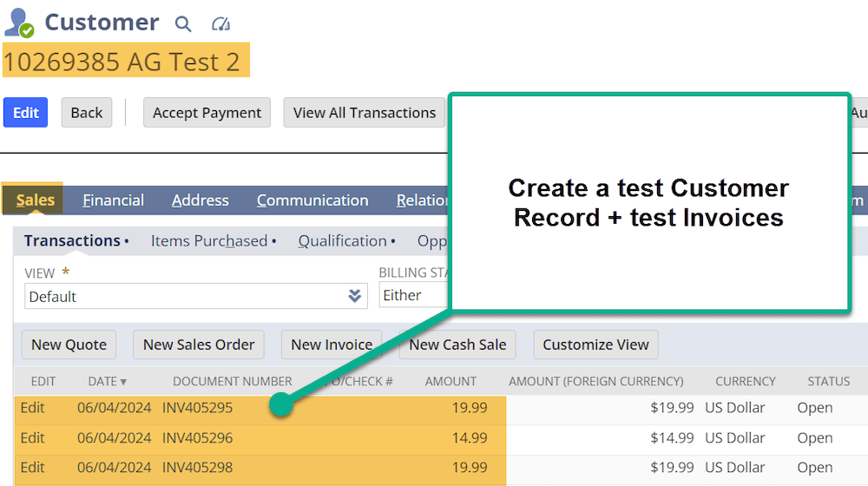Click Edit link for INV405296
Image resolution: width=868 pixels, height=486 pixels.
tap(32, 438)
